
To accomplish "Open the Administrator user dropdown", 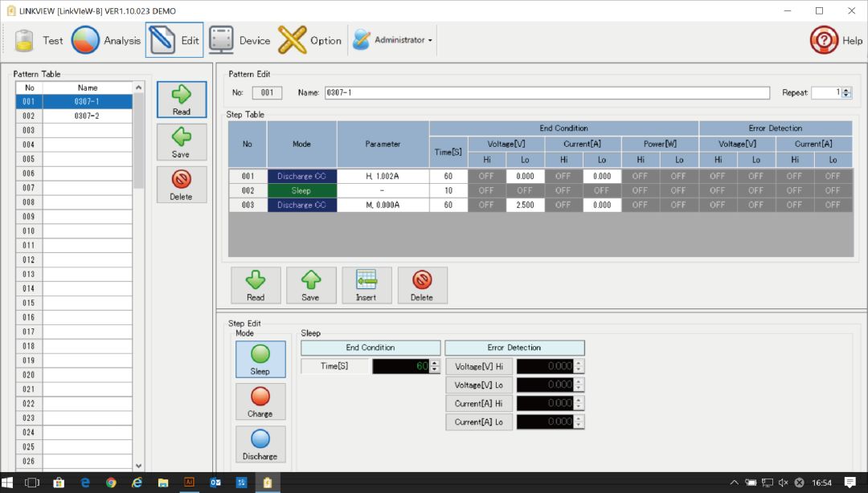I will (x=392, y=40).
